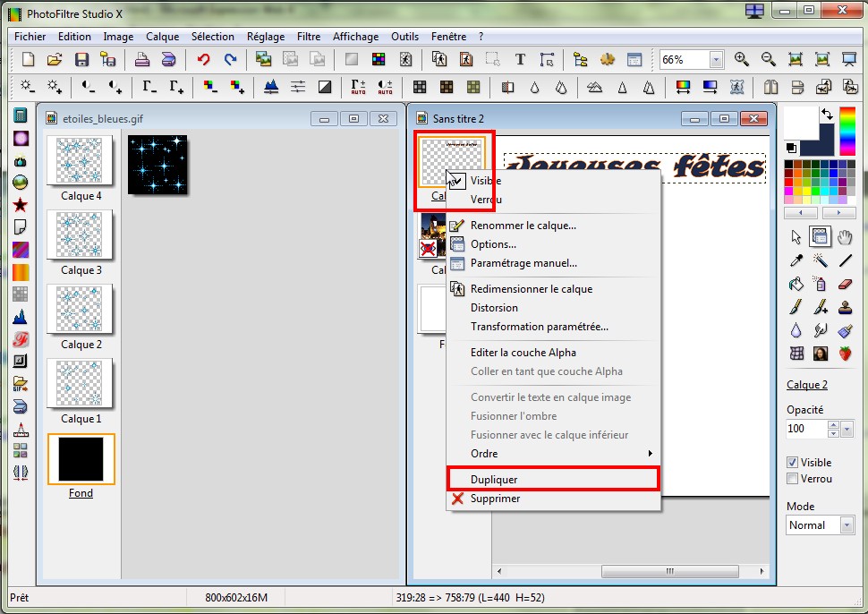868x614 pixels.
Task: Select Renommer le calque...
Action: 554,226
